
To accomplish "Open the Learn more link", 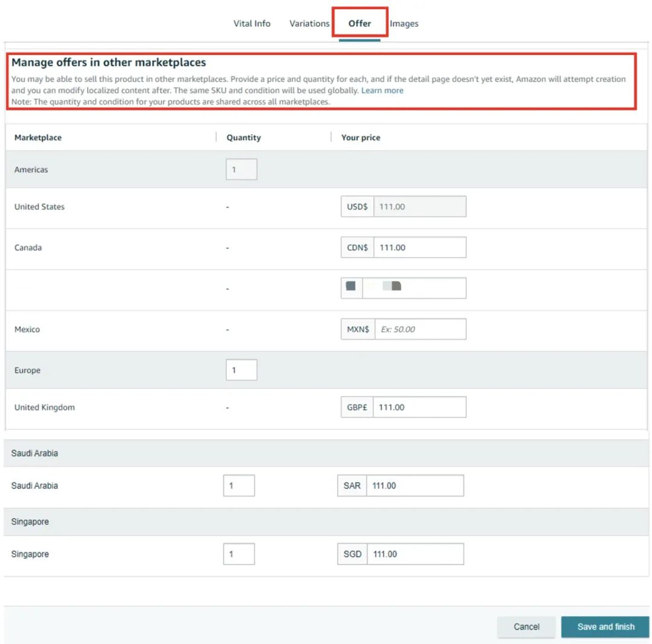I will 382,91.
